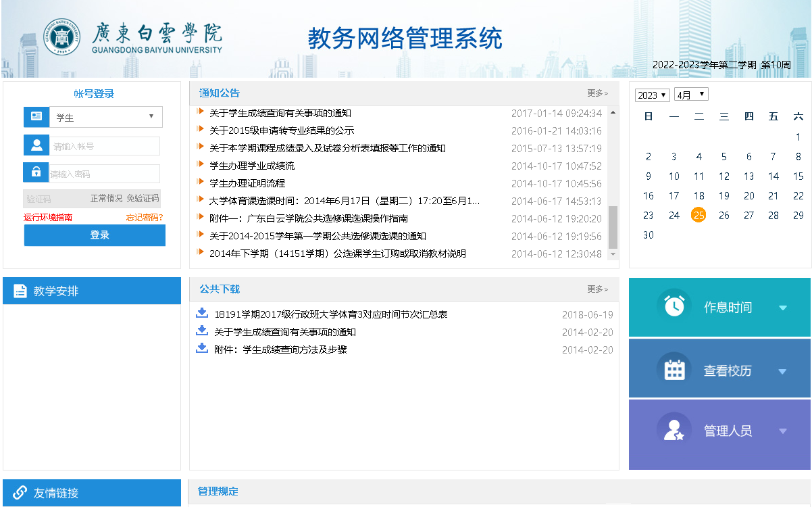The width and height of the screenshot is (812, 507).
Task: Click the 忘记密码? link
Action: (144, 218)
